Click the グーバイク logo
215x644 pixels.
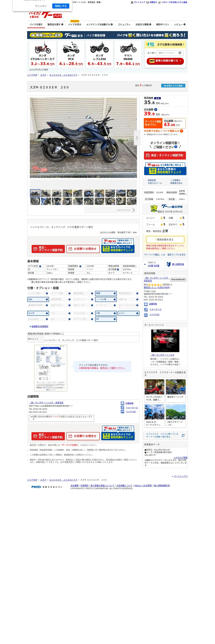45,15
